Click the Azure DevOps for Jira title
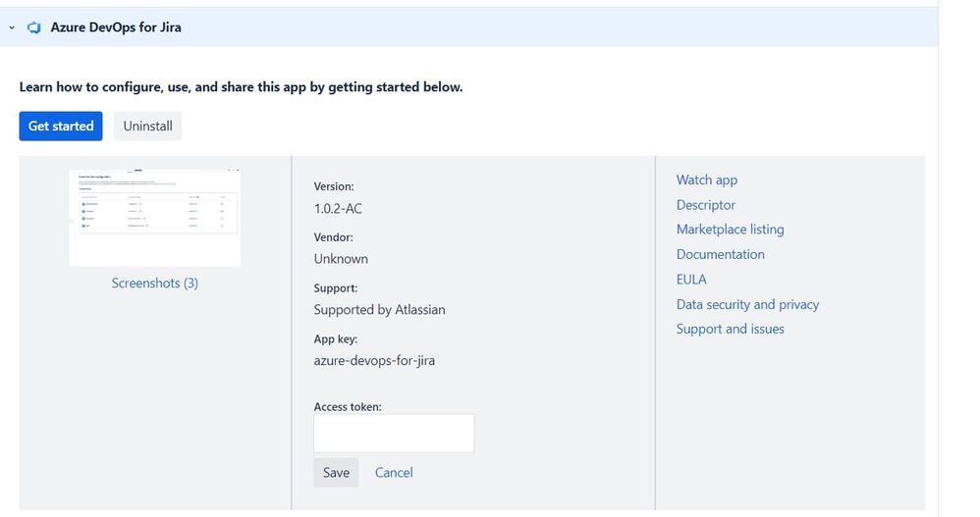 coord(116,27)
